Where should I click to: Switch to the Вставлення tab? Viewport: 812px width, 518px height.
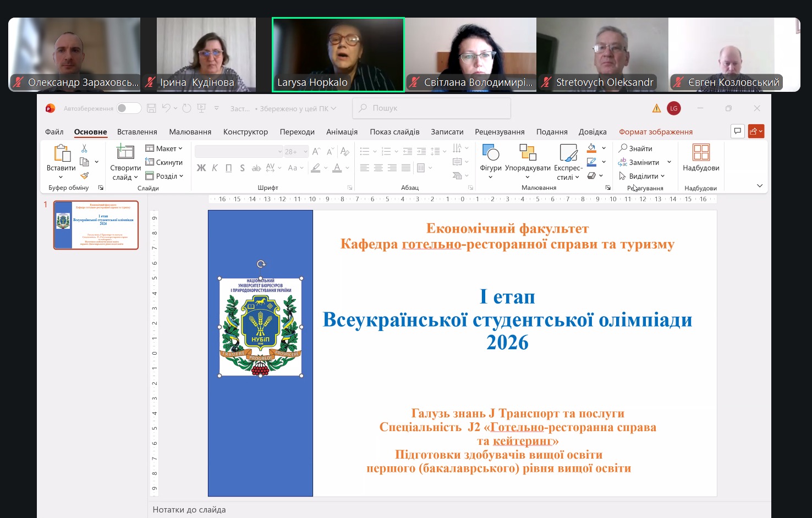[137, 132]
